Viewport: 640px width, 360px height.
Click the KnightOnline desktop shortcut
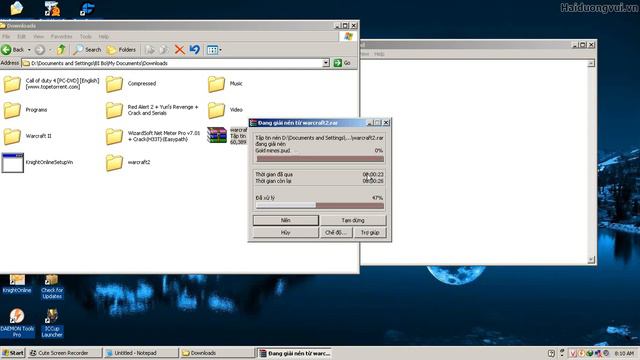point(17,284)
